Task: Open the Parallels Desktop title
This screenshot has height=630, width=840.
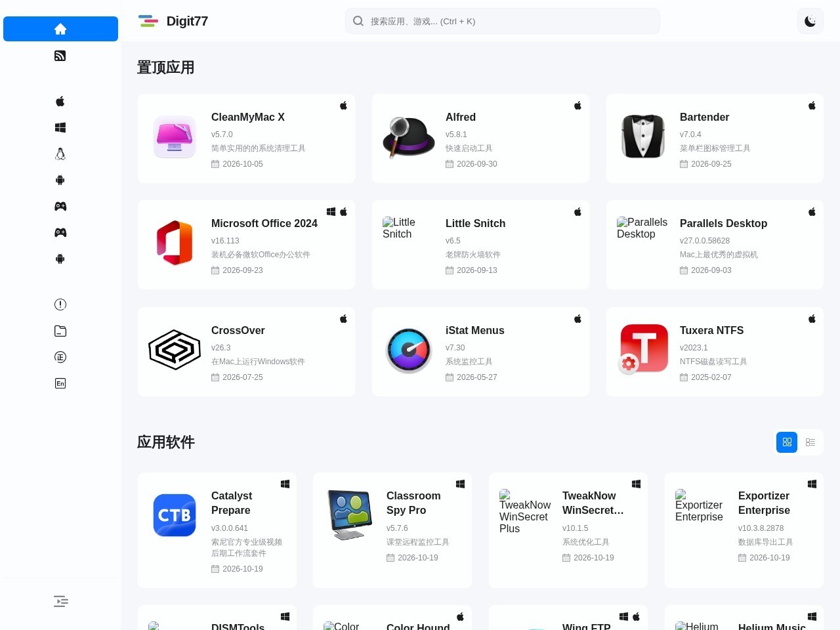Action: click(724, 223)
